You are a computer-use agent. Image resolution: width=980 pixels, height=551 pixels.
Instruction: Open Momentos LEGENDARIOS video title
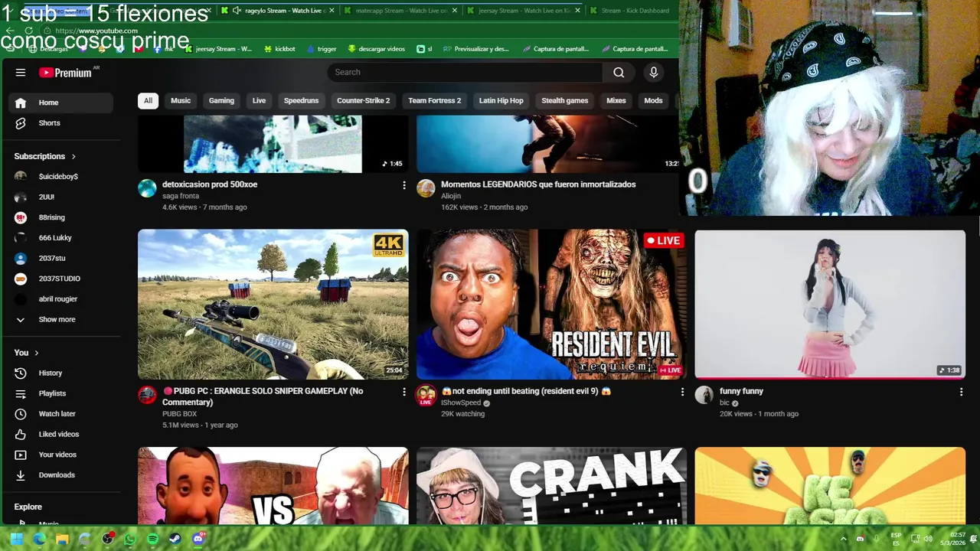[x=538, y=184]
